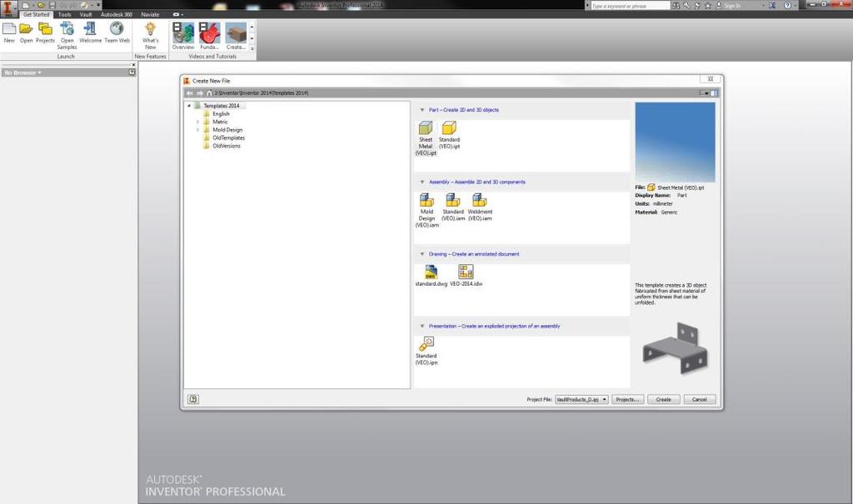Play the Overview video tutorial
This screenshot has width=853, height=504.
(182, 35)
